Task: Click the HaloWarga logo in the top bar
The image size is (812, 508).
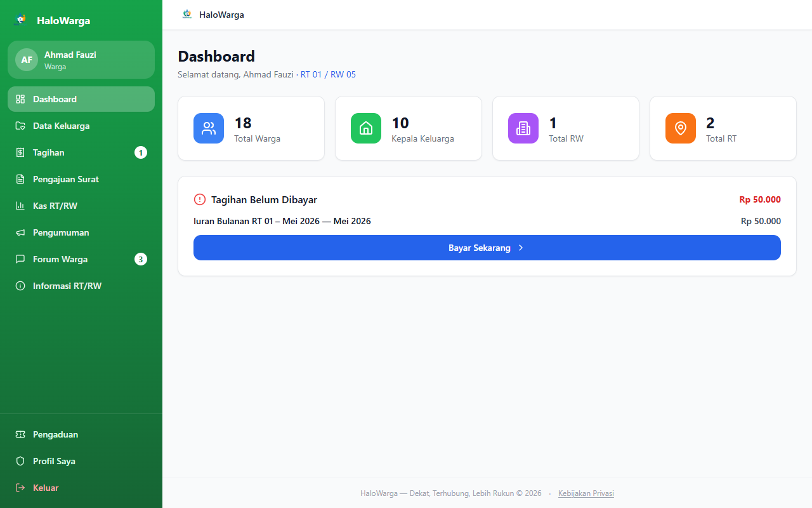Action: click(x=187, y=14)
